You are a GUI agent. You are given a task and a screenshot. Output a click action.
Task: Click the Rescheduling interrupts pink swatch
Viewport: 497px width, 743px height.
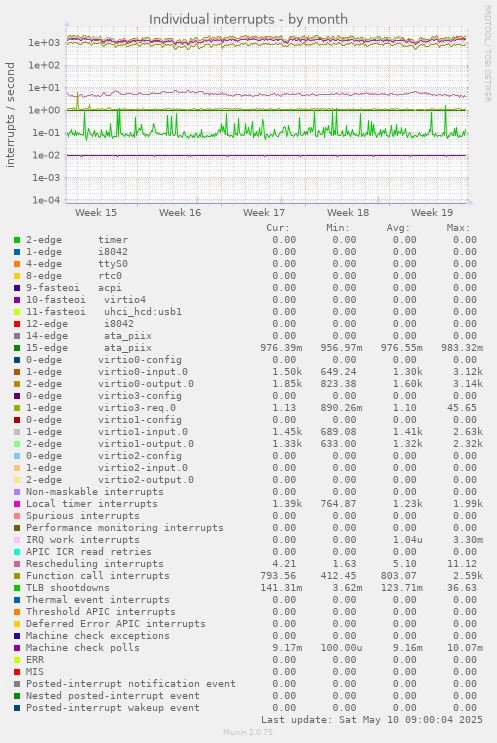pyautogui.click(x=17, y=564)
